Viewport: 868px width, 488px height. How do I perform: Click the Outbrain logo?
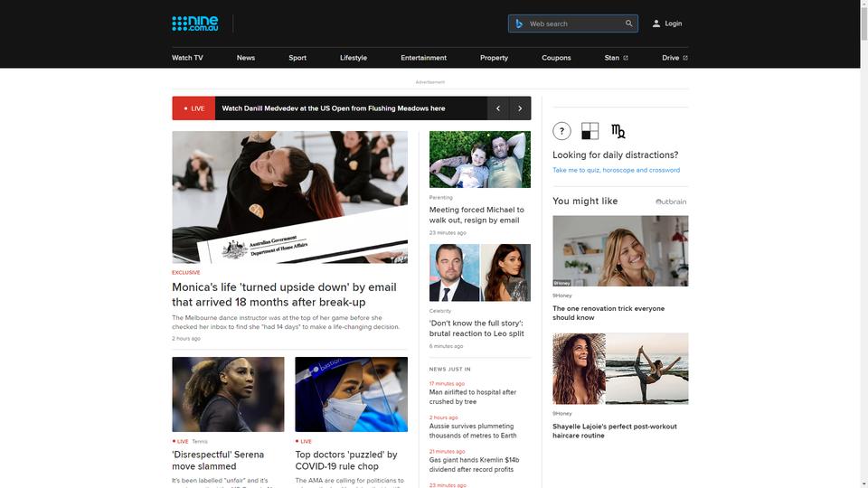670,202
